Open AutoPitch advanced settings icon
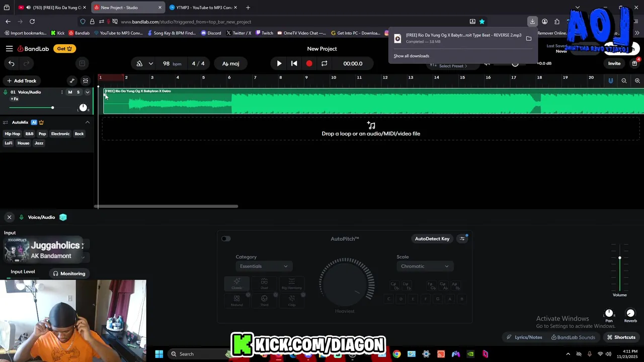This screenshot has height=362, width=644. pos(462,239)
